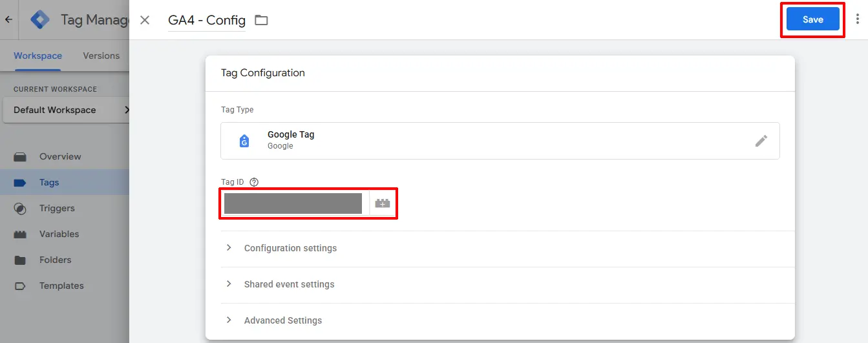Open Variables in the sidebar
Image resolution: width=868 pixels, height=343 pixels.
(59, 234)
